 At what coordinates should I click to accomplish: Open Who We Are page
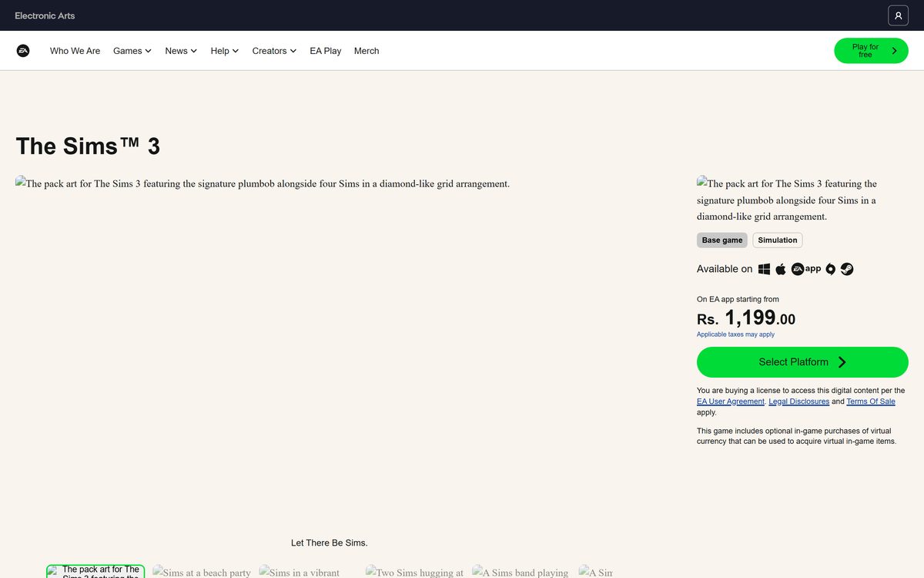[x=75, y=51]
